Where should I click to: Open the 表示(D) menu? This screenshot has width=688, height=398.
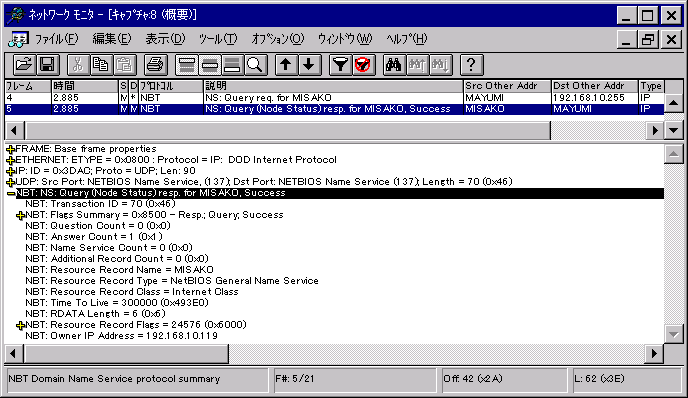point(165,39)
